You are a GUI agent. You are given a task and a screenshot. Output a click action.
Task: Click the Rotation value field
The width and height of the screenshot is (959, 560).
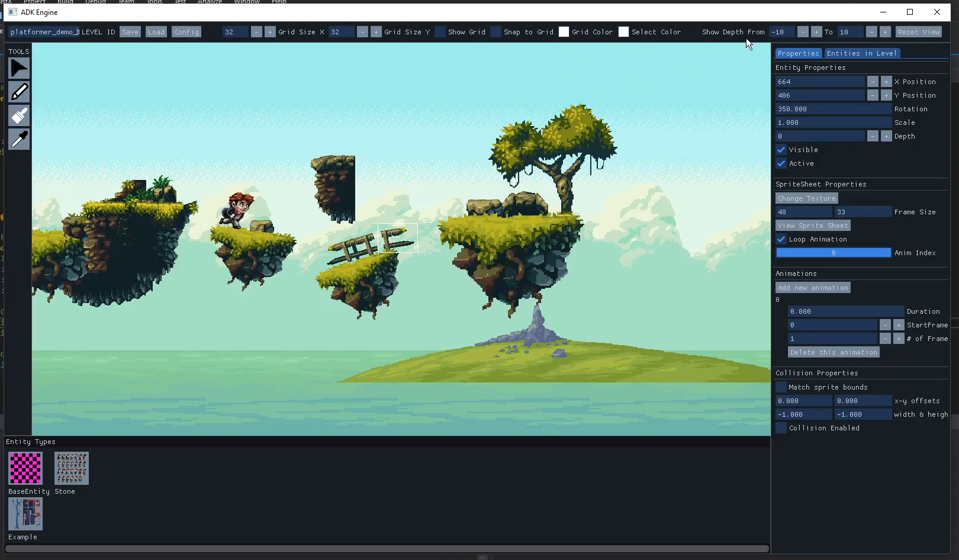[x=834, y=109]
